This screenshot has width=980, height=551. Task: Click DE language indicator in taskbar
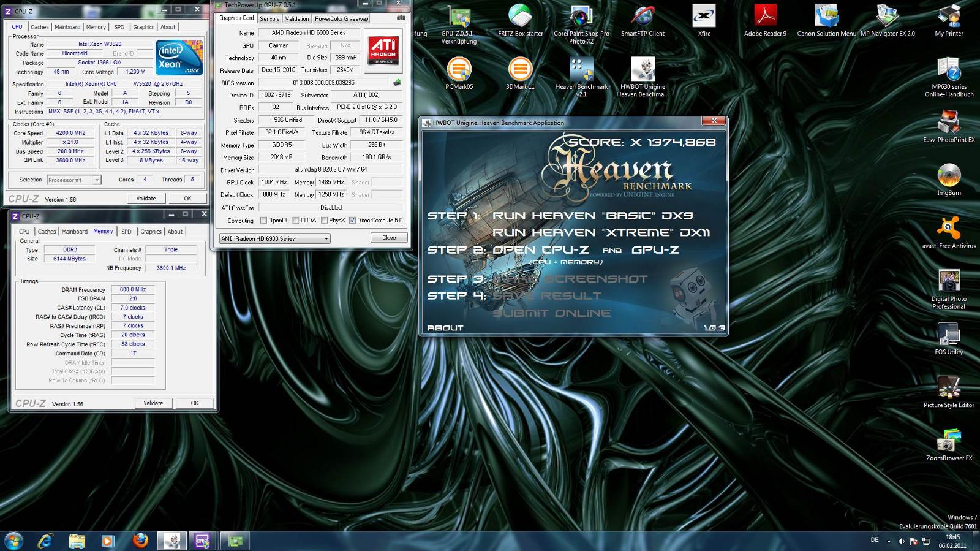point(874,540)
